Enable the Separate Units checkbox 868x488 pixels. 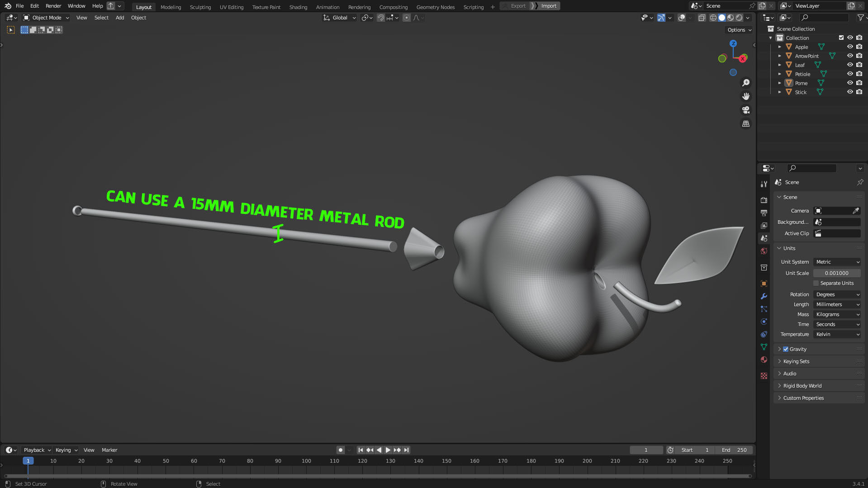click(x=816, y=283)
